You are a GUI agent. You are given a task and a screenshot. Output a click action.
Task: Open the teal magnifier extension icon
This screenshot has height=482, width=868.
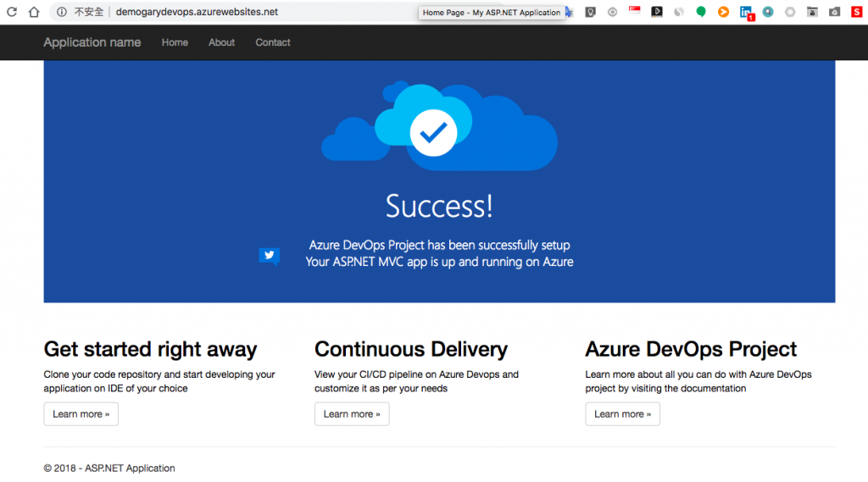(x=768, y=12)
